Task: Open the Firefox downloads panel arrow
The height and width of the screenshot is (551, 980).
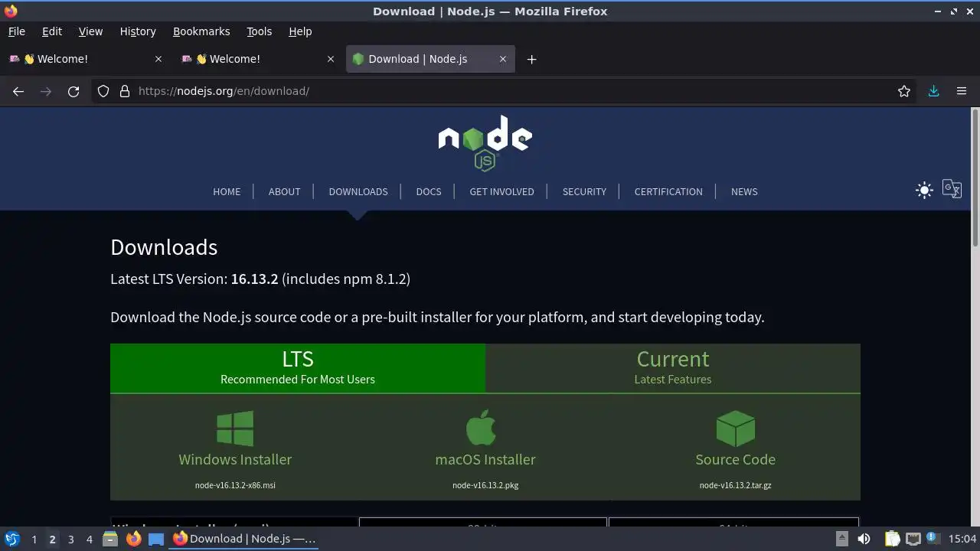Action: pyautogui.click(x=933, y=91)
